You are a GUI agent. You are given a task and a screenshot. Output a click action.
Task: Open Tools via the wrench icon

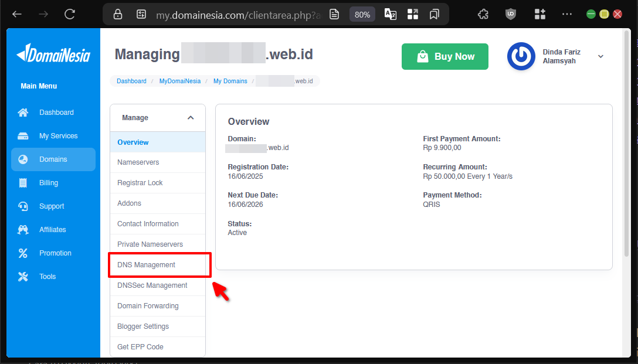(x=22, y=276)
